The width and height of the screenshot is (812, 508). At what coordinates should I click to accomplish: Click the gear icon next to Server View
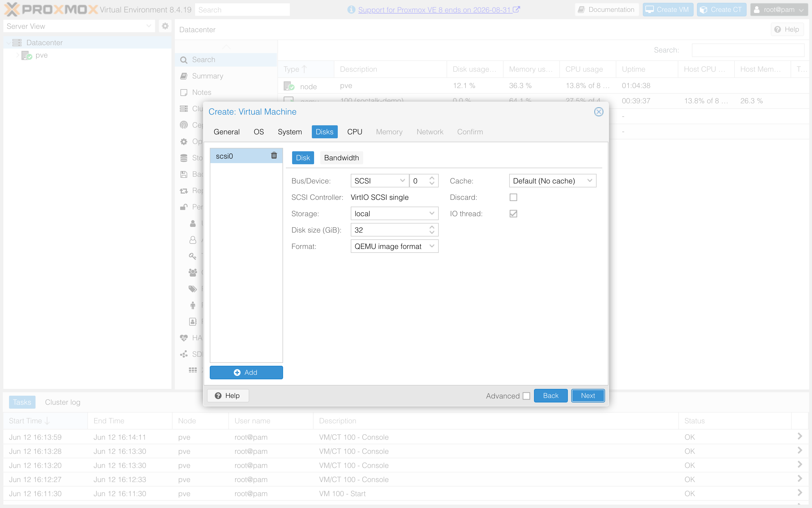coord(165,26)
